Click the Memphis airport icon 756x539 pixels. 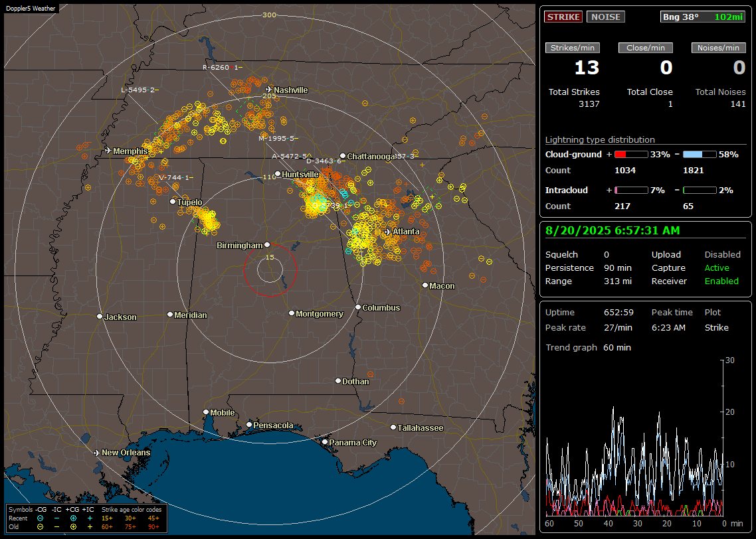click(x=108, y=151)
